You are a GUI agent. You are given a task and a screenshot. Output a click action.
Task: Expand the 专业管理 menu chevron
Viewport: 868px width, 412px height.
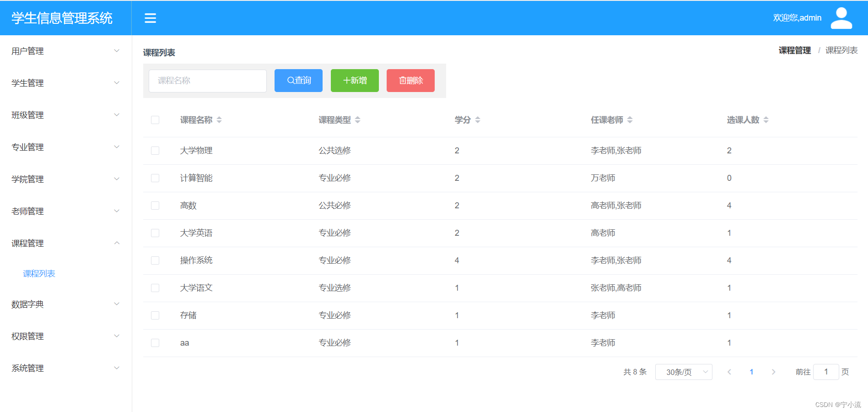click(117, 147)
